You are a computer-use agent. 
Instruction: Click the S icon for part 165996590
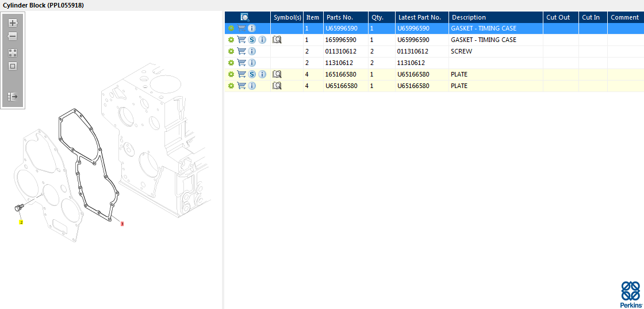pos(252,40)
